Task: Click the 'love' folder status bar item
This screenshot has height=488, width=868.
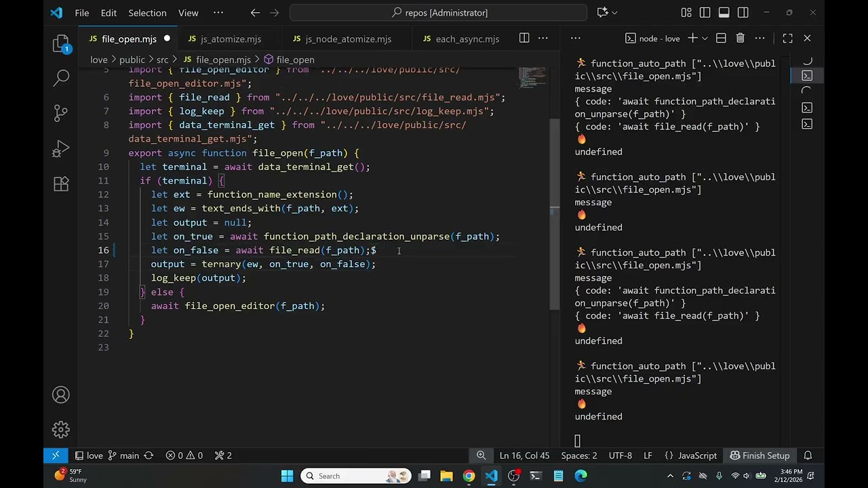Action: [88, 455]
